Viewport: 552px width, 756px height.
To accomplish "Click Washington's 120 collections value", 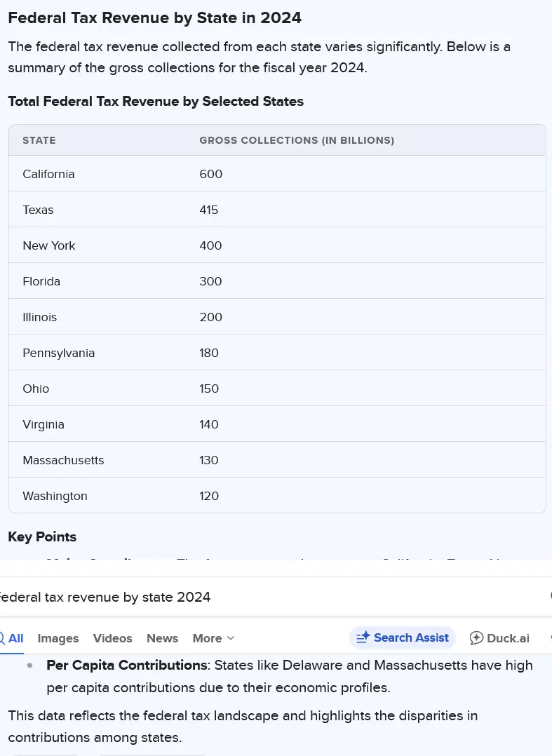I will [209, 496].
